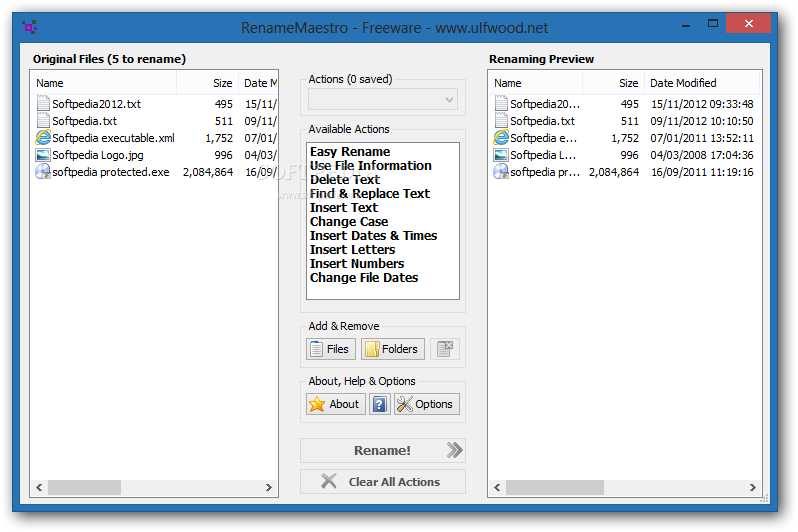Click date 09/11/2012 10:10:50 in preview
The image size is (798, 532).
pos(702,121)
